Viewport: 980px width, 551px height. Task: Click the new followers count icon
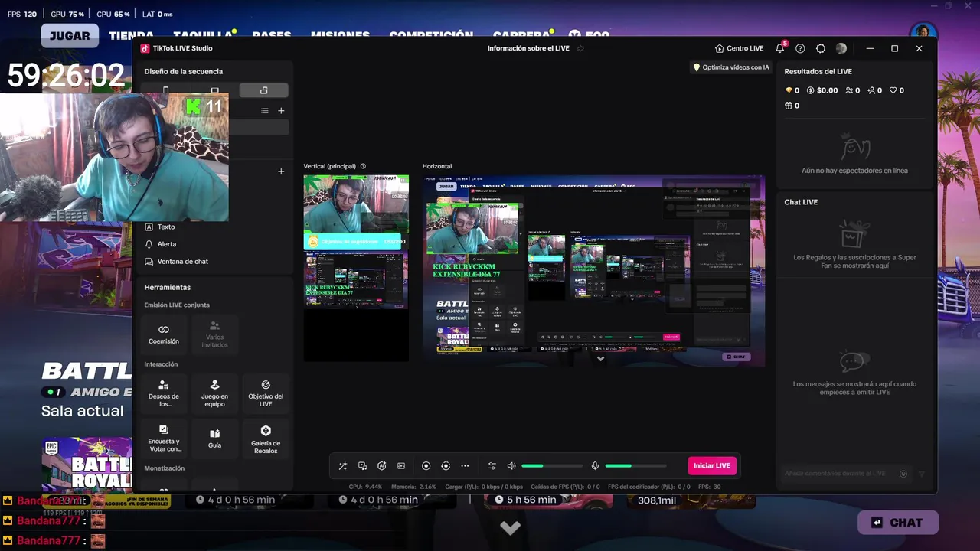[x=874, y=90]
